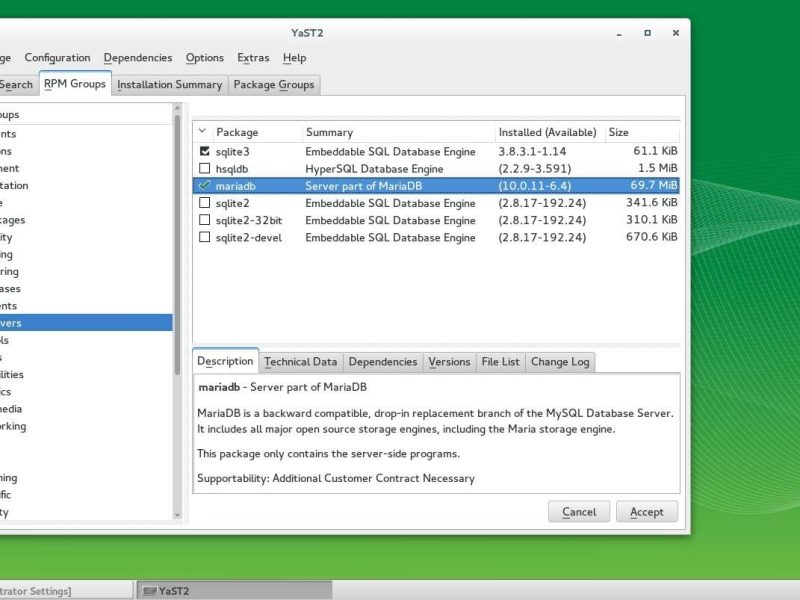The image size is (800, 600).
Task: Open the Configuration menu
Action: click(x=57, y=57)
